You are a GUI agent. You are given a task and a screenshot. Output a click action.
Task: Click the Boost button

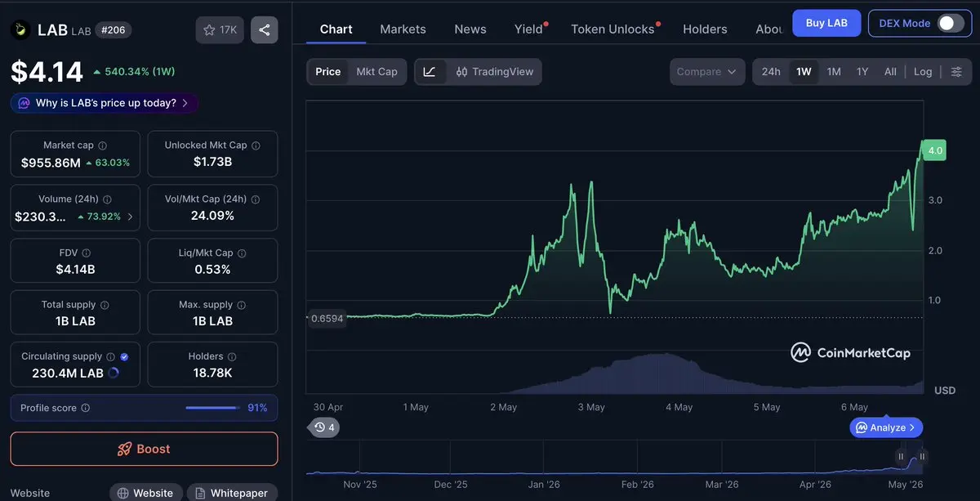tap(145, 449)
